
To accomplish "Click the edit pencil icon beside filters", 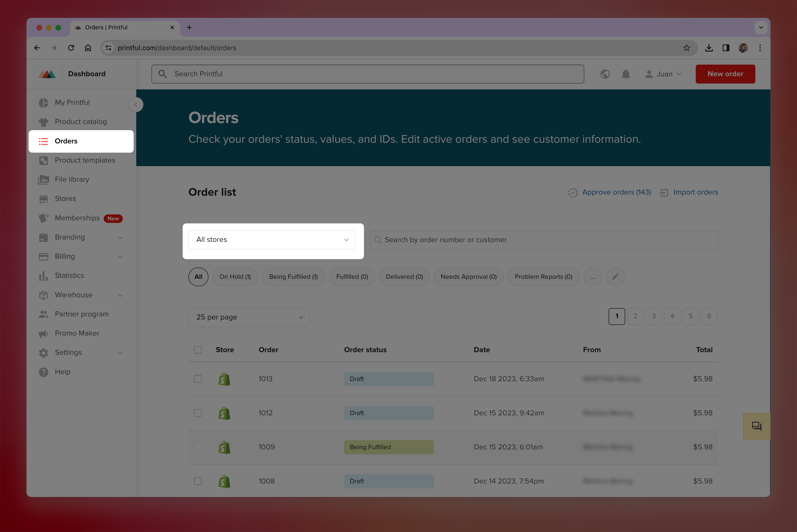I will pos(615,276).
